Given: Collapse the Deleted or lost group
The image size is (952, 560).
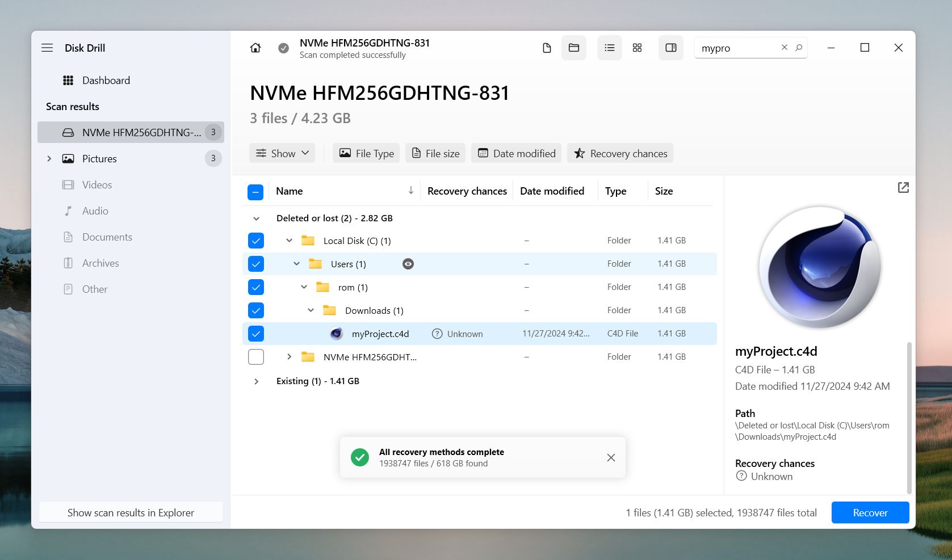Looking at the screenshot, I should [x=256, y=218].
